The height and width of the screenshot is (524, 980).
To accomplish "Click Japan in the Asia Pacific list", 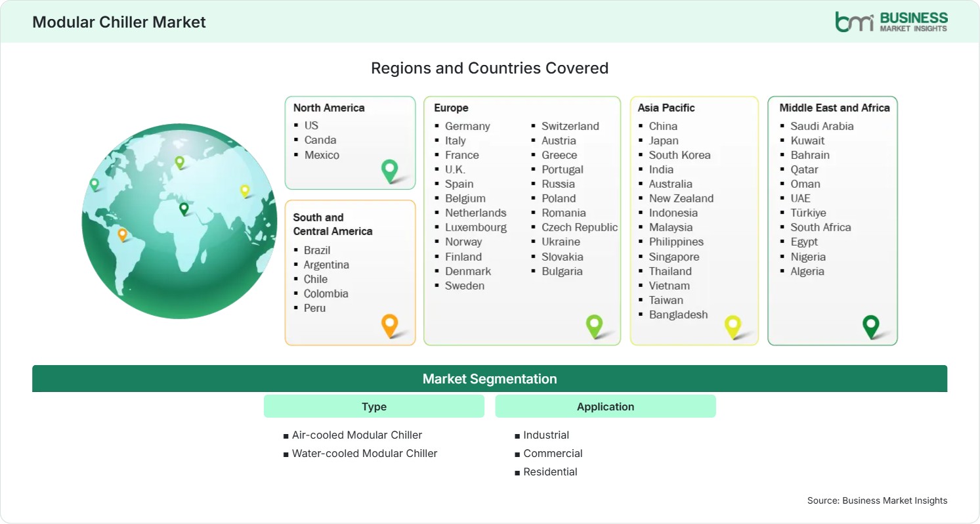I will click(x=664, y=141).
